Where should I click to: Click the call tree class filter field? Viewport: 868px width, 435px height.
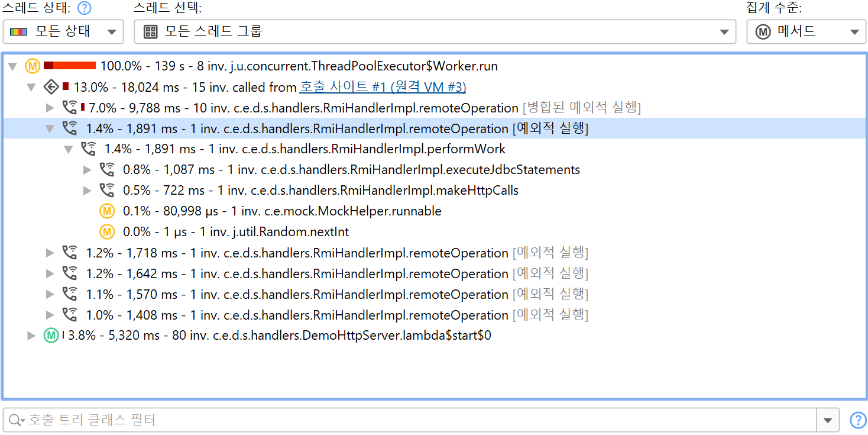point(414,420)
